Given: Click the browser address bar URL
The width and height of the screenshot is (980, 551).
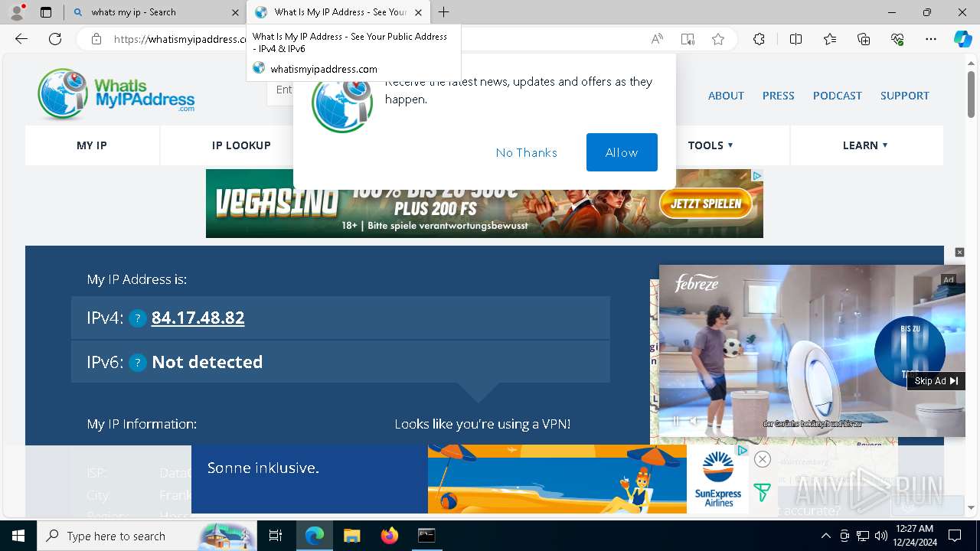Looking at the screenshot, I should 181,39.
